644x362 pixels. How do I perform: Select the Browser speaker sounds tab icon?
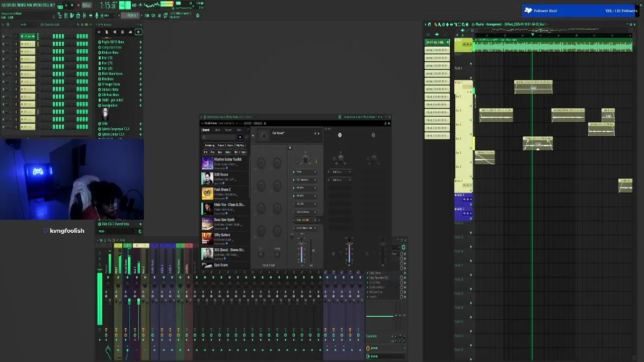pyautogui.click(x=114, y=32)
